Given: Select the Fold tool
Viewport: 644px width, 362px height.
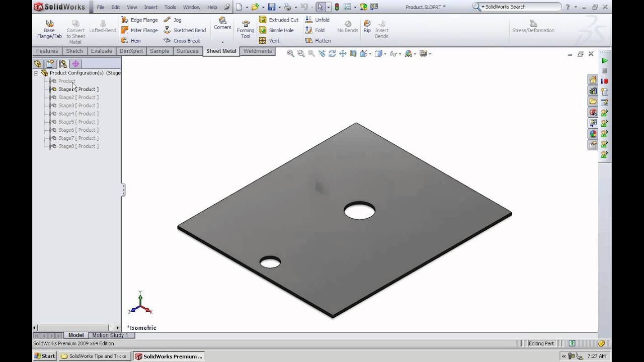Looking at the screenshot, I should 315,30.
